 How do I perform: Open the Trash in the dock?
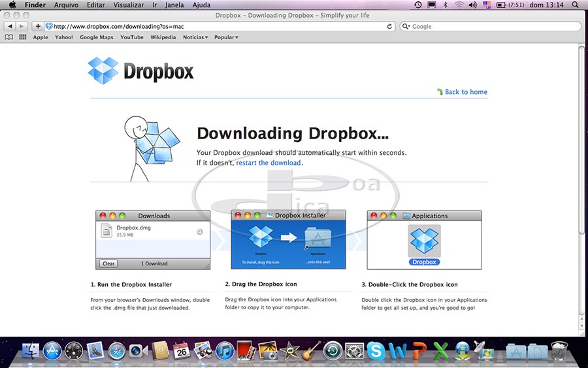(x=559, y=351)
